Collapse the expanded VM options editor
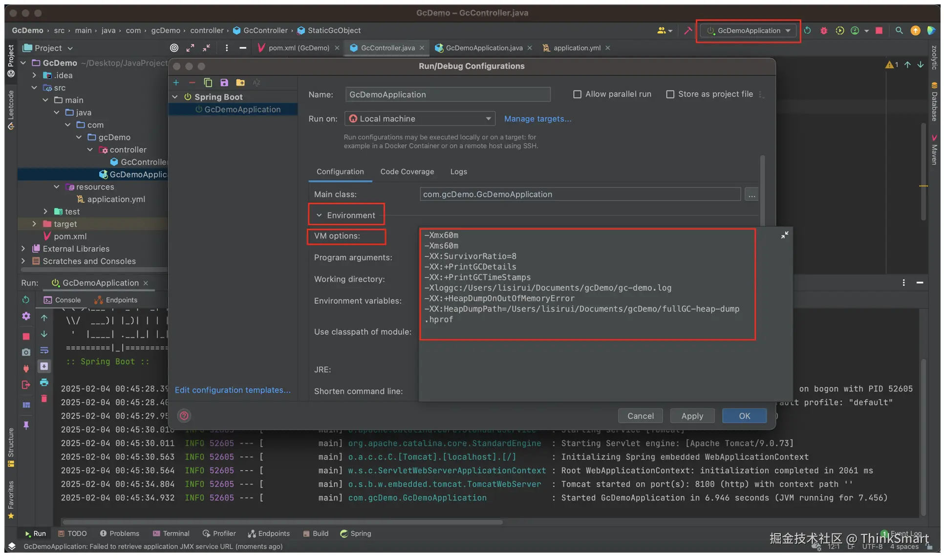Viewport: 944px width, 560px height. click(x=784, y=235)
